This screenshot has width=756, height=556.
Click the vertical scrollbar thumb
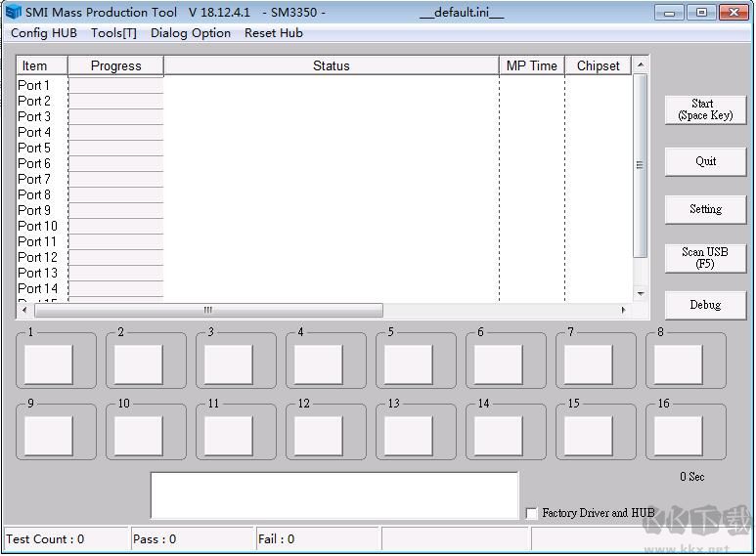point(640,165)
